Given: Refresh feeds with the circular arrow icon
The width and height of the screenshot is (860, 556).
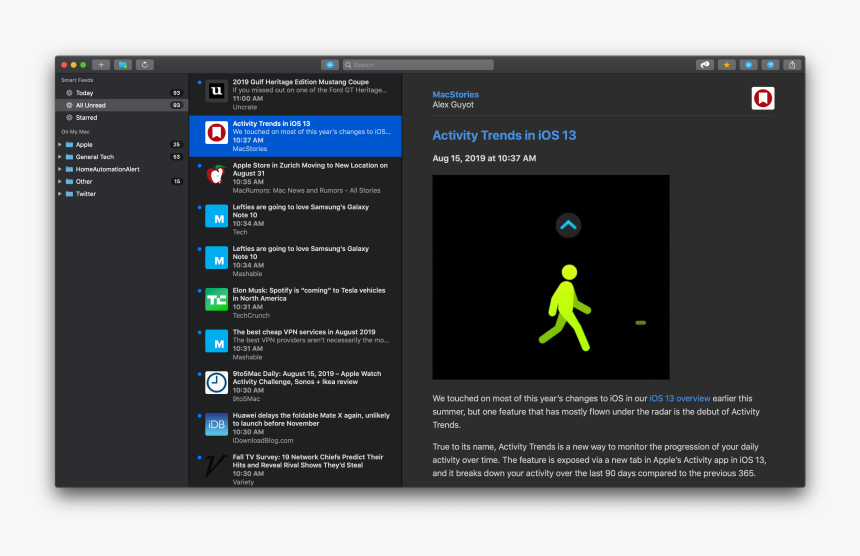Looking at the screenshot, I should 145,65.
